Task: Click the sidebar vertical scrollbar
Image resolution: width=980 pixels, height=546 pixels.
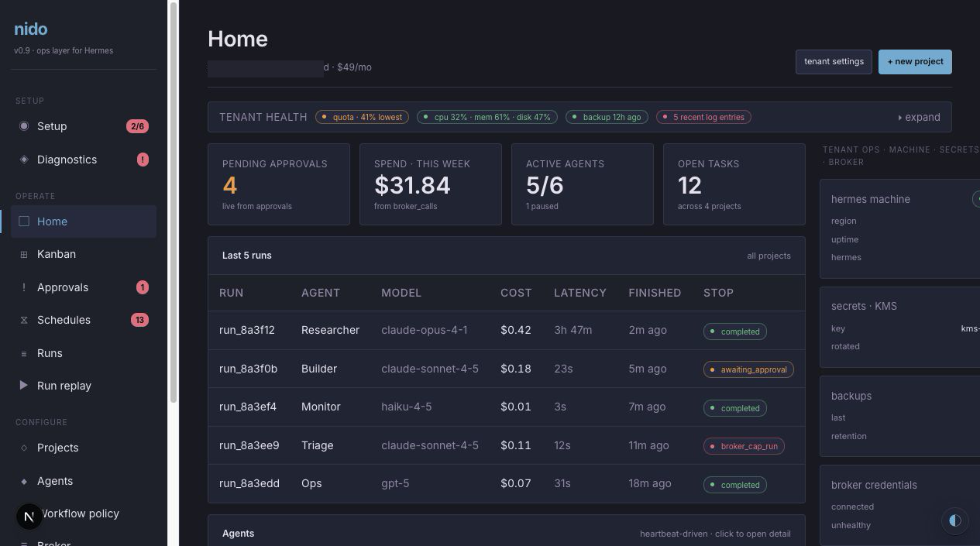Action: click(174, 201)
